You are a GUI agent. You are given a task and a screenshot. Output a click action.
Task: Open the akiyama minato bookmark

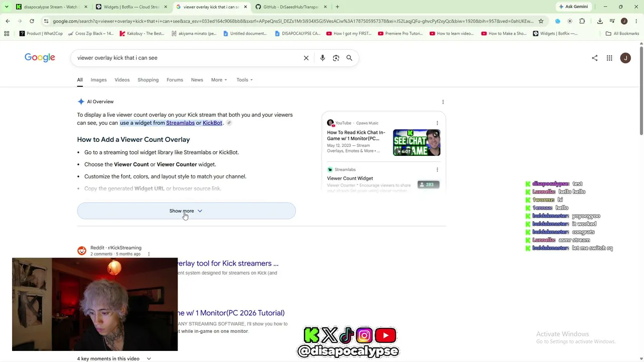pos(194,34)
